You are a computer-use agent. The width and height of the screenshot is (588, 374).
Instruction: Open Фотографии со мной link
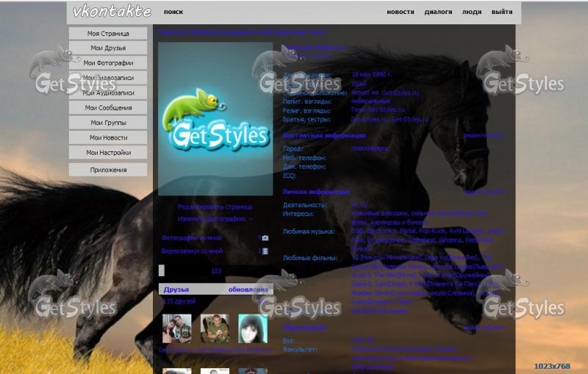(x=191, y=238)
